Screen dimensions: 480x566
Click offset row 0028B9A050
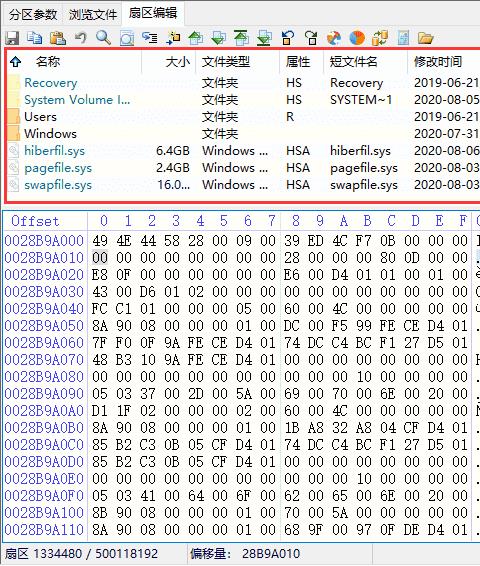pyautogui.click(x=44, y=326)
